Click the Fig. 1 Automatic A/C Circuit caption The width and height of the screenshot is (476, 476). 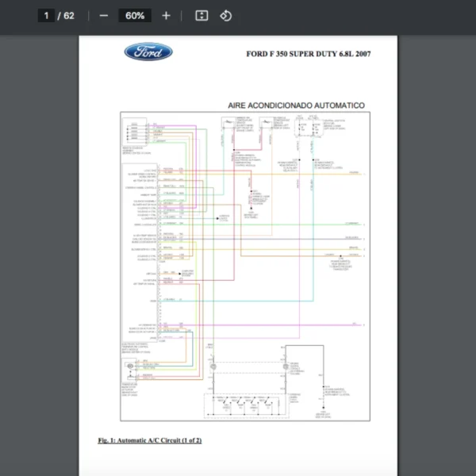point(149,440)
